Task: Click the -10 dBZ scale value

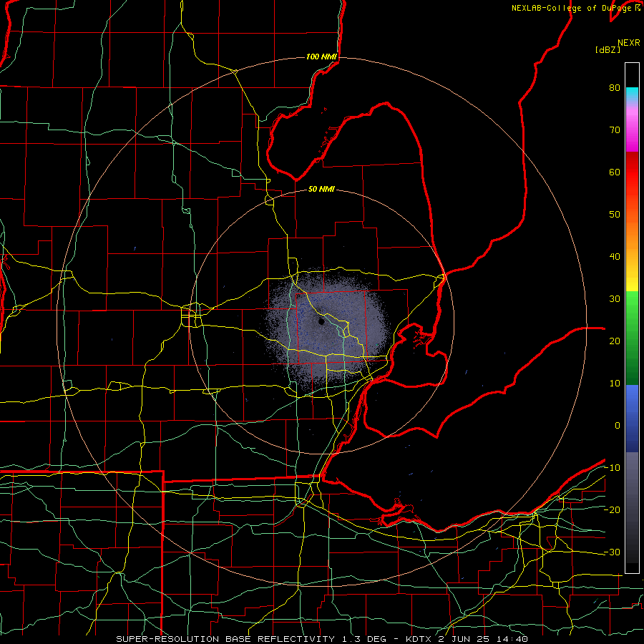Action: tap(613, 468)
